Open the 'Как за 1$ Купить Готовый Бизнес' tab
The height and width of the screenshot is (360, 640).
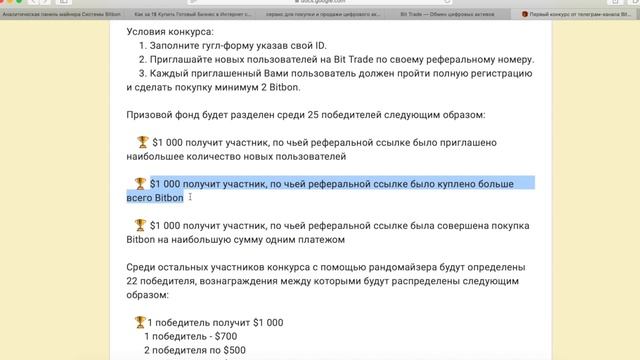tap(192, 14)
